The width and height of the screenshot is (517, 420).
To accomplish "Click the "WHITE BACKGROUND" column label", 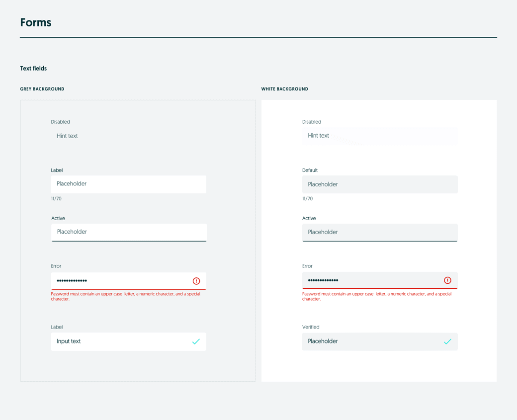I will (284, 89).
